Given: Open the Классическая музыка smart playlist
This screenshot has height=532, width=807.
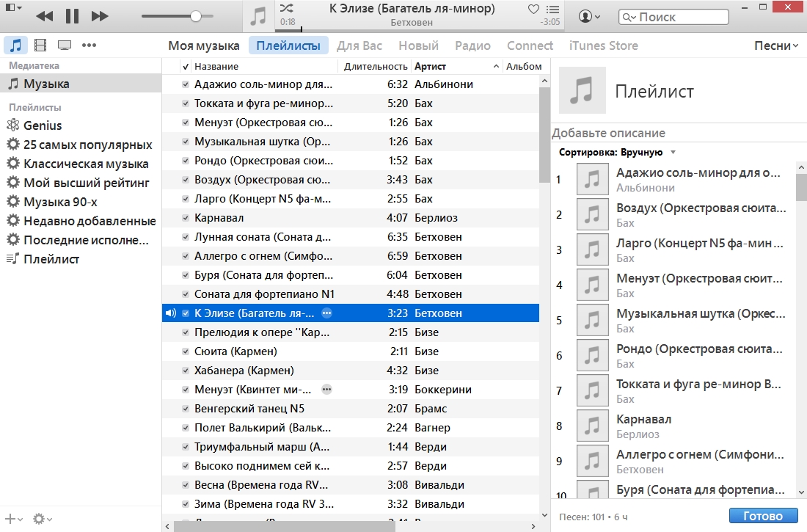Looking at the screenshot, I should 81,164.
